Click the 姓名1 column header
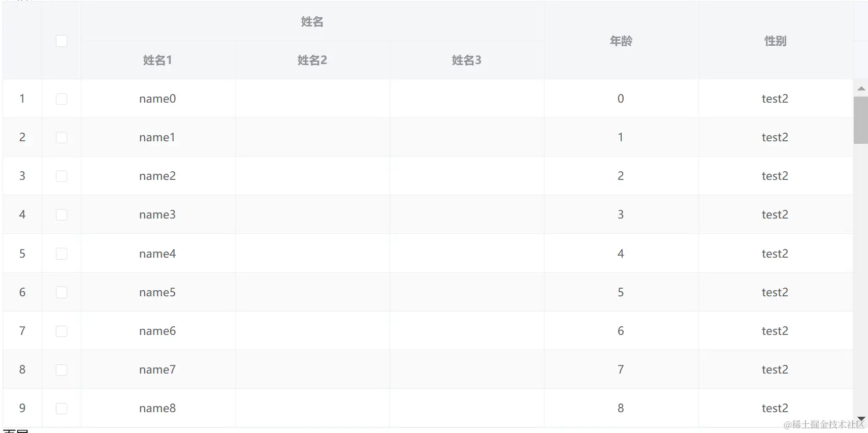The height and width of the screenshot is (433, 868). [x=157, y=60]
